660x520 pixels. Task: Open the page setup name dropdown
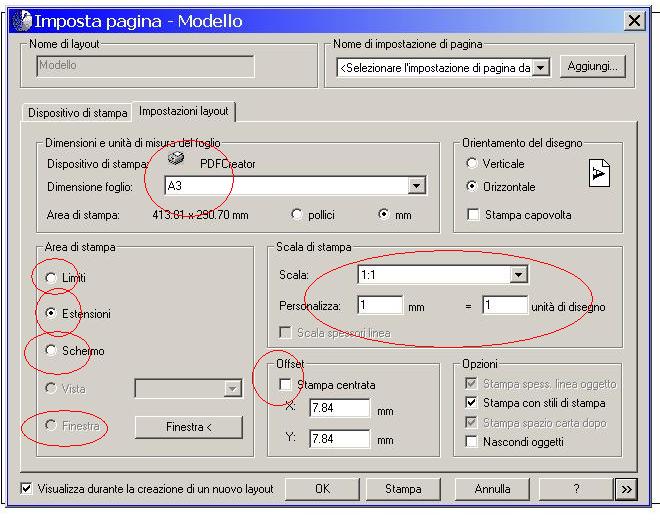pyautogui.click(x=541, y=67)
